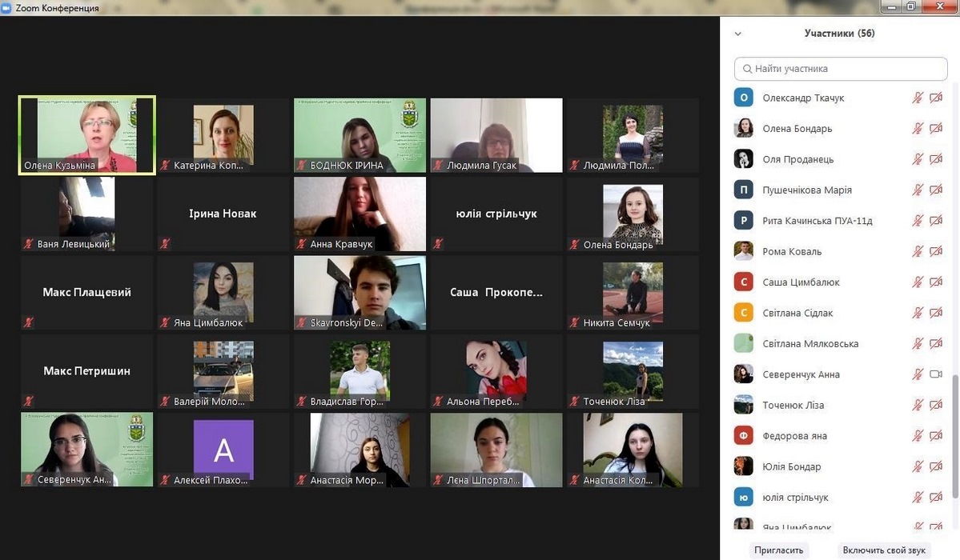Click the Zoom logo in the title bar
This screenshot has width=960, height=560.
[x=6, y=7]
